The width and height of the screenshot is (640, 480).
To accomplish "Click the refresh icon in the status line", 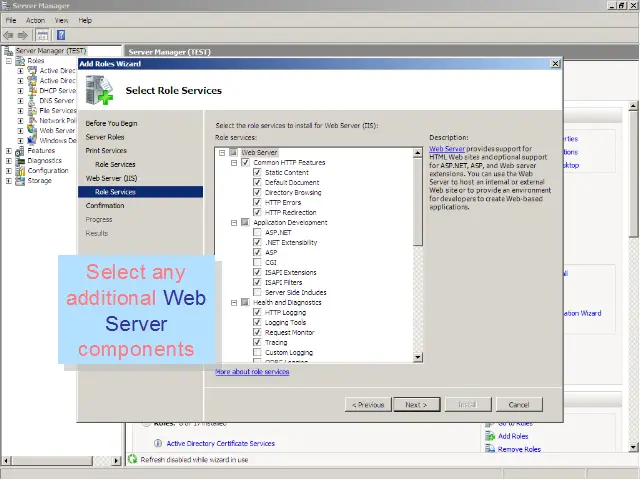I will [132, 459].
